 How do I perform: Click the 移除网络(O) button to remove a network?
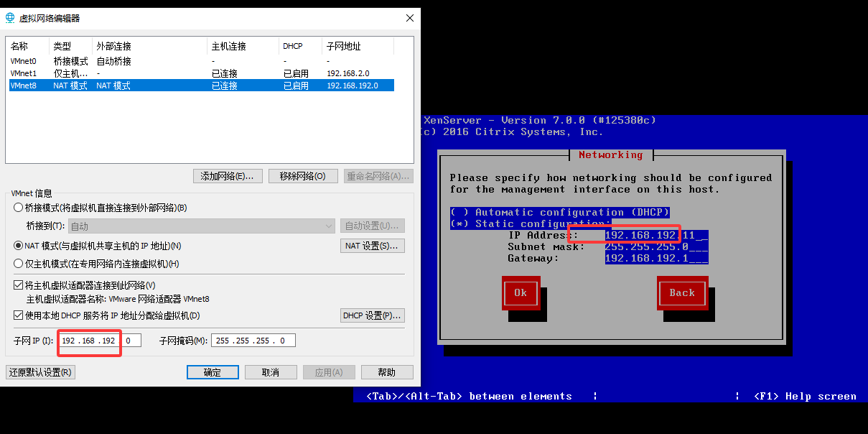303,175
